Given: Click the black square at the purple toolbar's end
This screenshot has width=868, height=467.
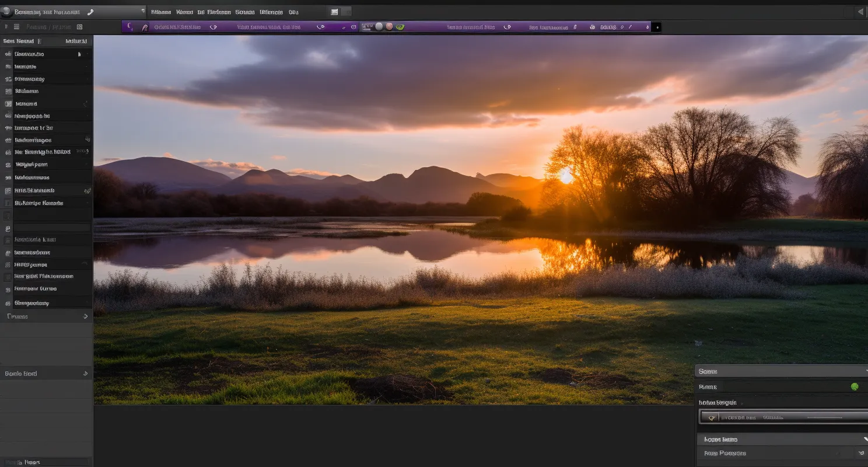Looking at the screenshot, I should [656, 27].
